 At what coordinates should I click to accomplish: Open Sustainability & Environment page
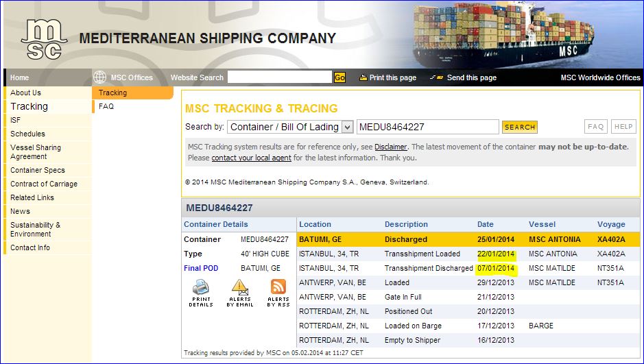pyautogui.click(x=36, y=230)
